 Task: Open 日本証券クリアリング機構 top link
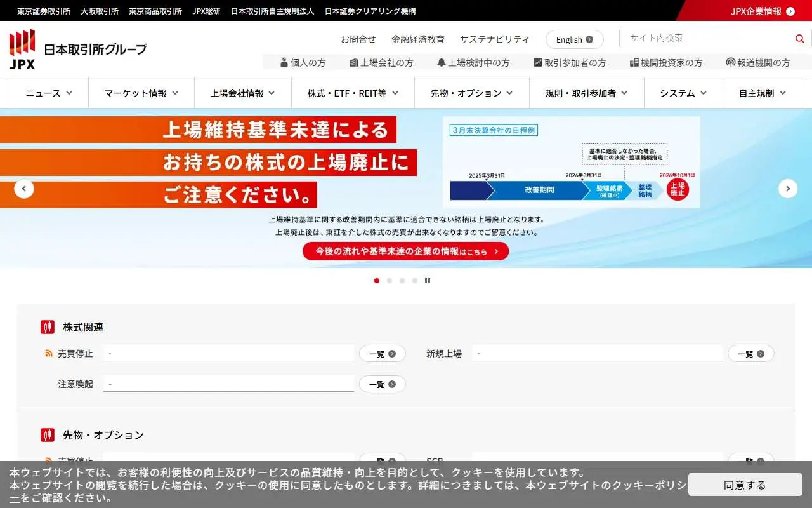tap(370, 11)
